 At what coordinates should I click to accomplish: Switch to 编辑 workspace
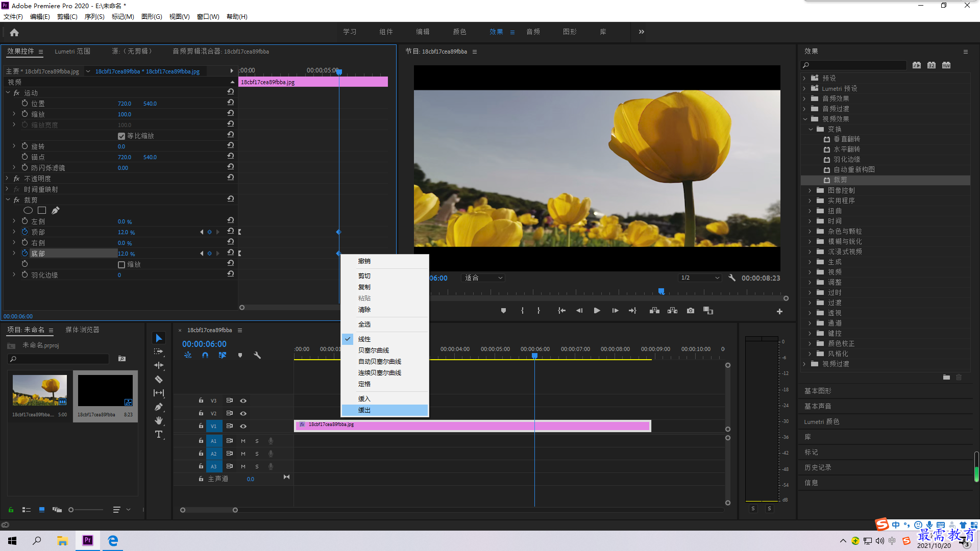coord(423,32)
